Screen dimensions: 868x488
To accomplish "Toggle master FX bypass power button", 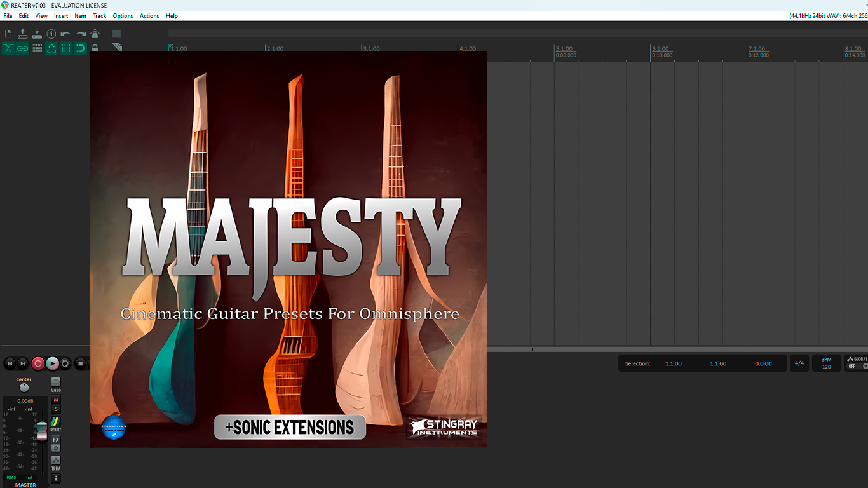I will [56, 448].
